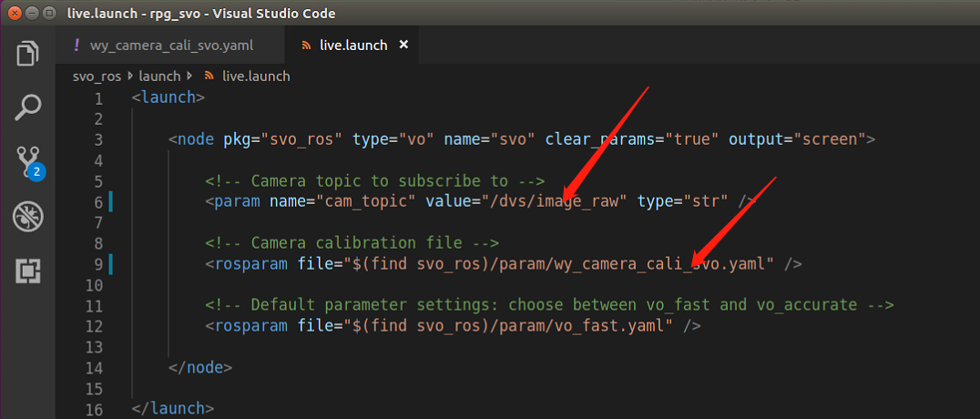Click the launch breadcrumb folder
This screenshot has width=980, height=419.
(x=158, y=77)
